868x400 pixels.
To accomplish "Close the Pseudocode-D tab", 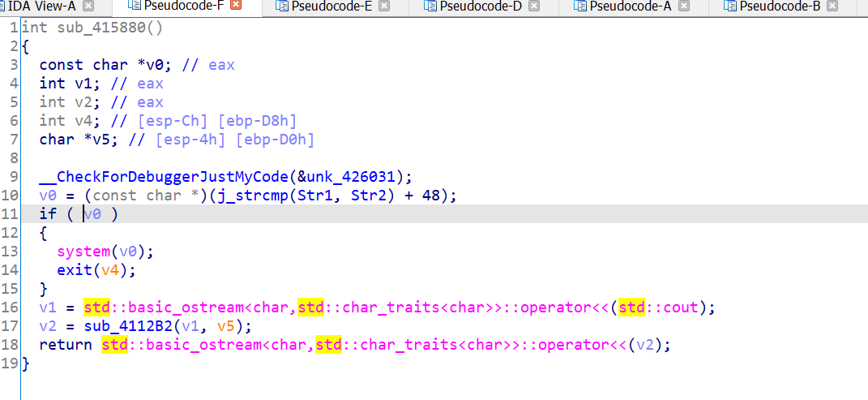I will [x=533, y=6].
